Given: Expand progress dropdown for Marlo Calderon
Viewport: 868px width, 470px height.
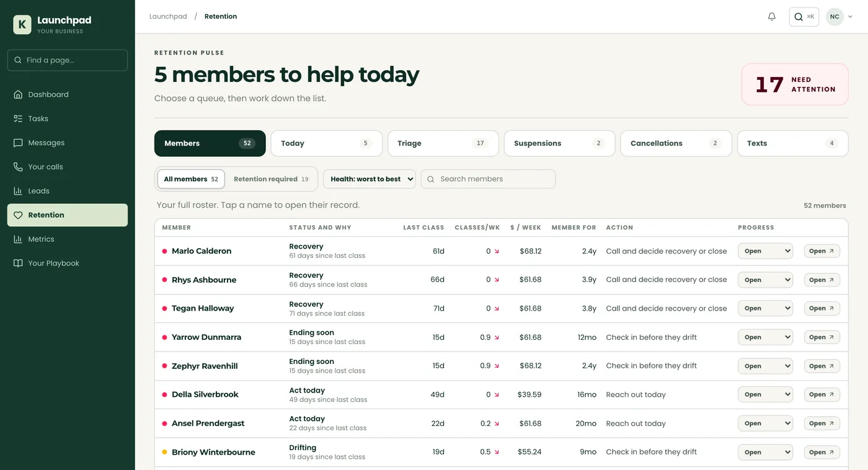Looking at the screenshot, I should point(765,251).
